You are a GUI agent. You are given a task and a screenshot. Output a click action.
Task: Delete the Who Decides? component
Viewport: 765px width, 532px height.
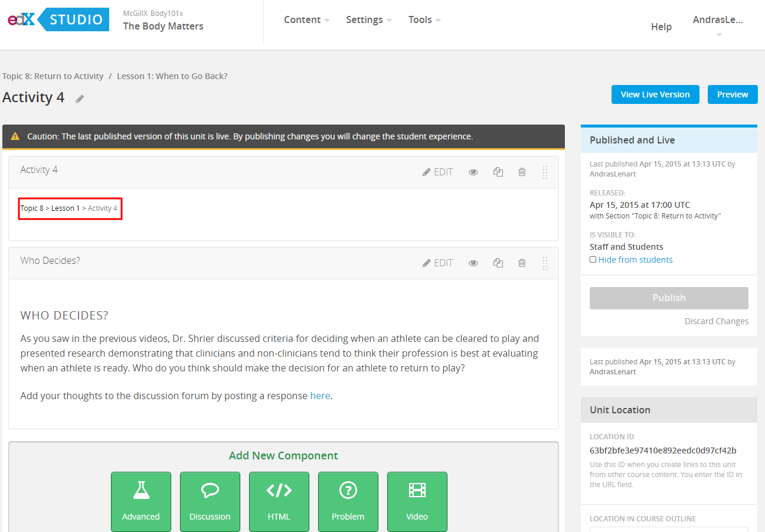coord(522,263)
